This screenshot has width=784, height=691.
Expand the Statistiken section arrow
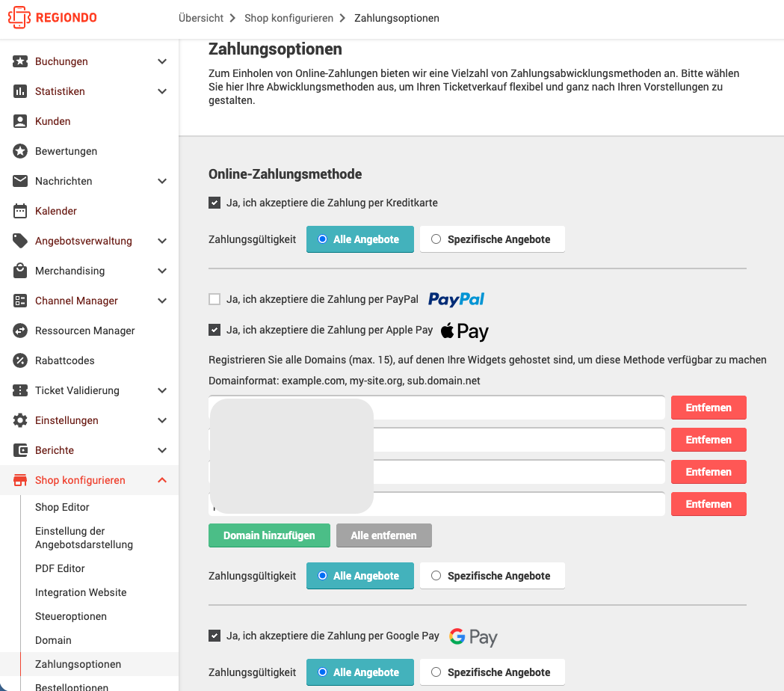[162, 91]
